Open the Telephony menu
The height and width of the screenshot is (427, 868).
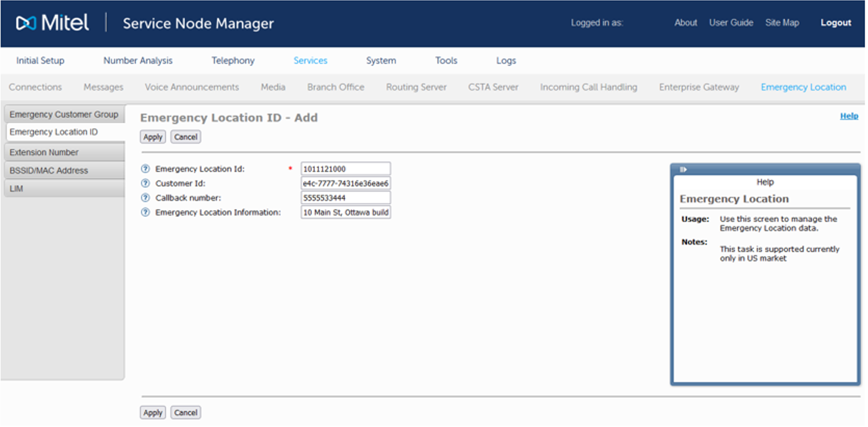[233, 61]
